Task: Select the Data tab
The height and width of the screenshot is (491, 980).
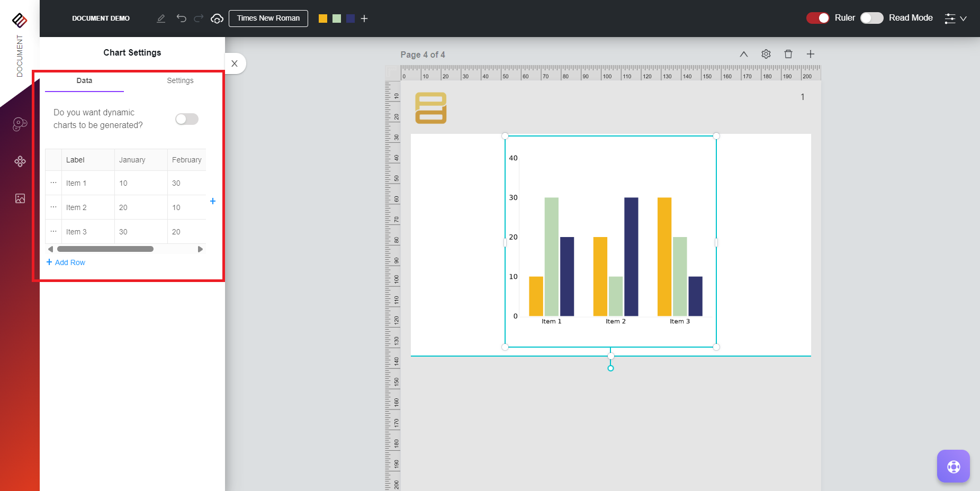Action: [84, 80]
